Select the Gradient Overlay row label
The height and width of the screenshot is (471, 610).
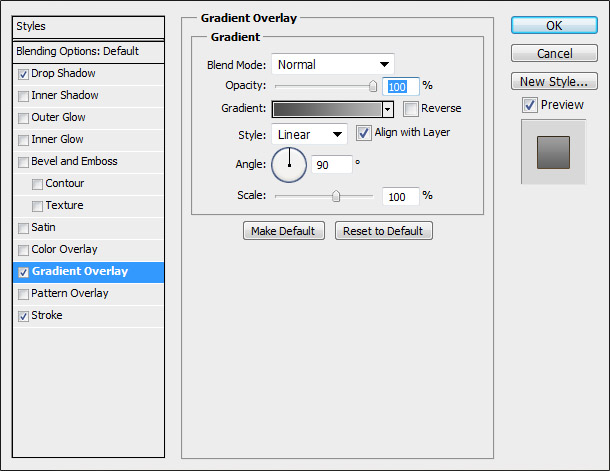(x=80, y=271)
